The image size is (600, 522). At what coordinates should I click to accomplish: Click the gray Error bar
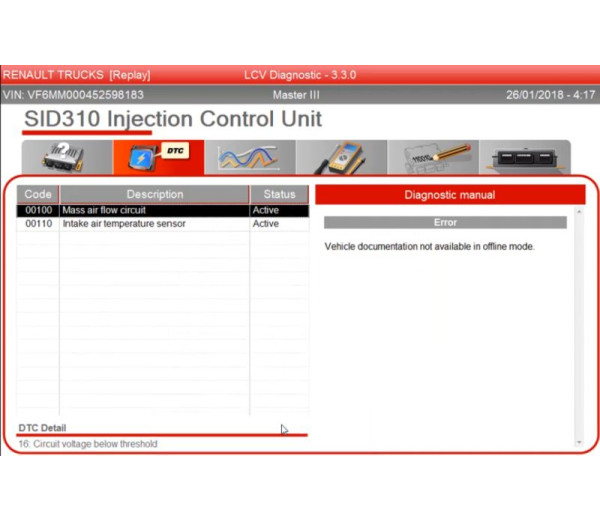pyautogui.click(x=445, y=222)
